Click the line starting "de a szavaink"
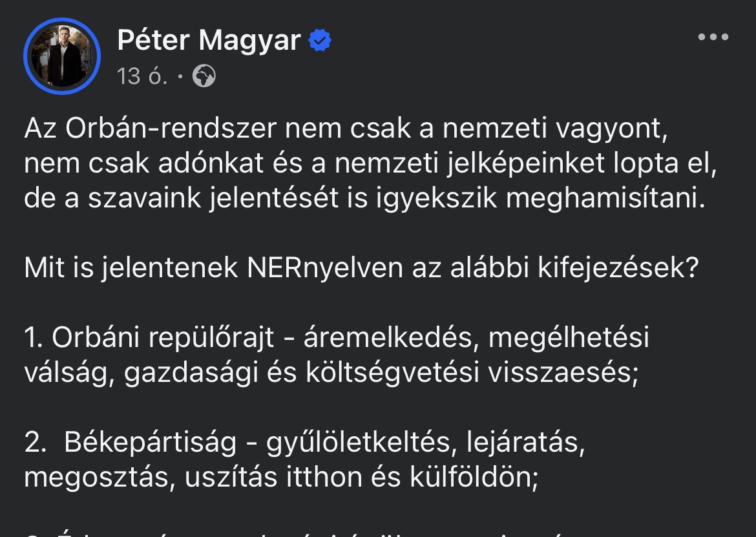756x537 pixels. [x=362, y=198]
